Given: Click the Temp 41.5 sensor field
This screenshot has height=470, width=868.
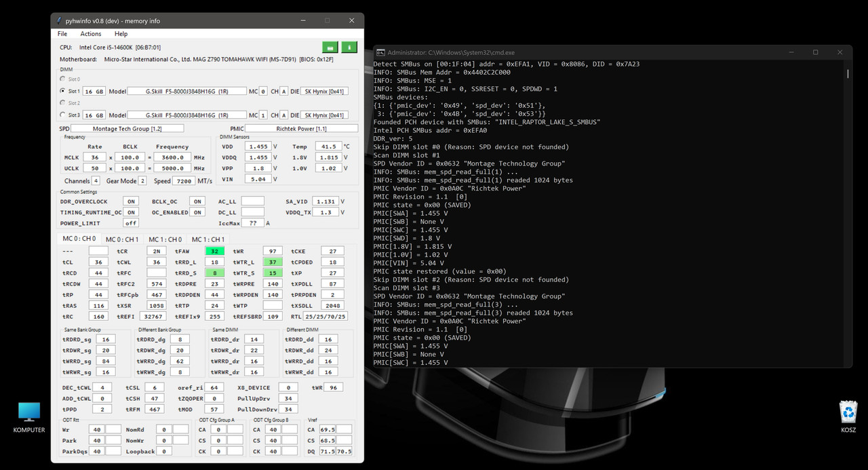Looking at the screenshot, I should [x=328, y=146].
